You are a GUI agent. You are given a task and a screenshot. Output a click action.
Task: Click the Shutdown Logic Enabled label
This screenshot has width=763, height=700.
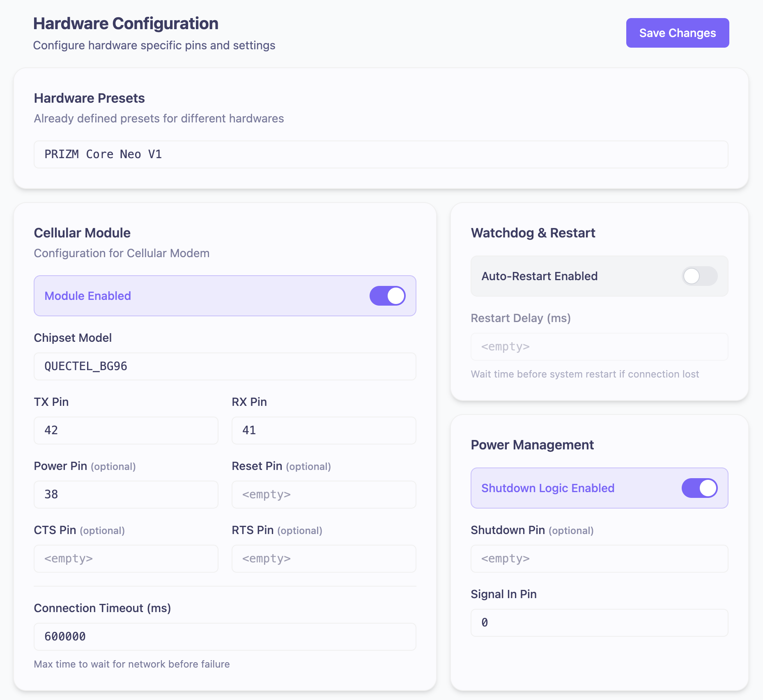coord(548,488)
